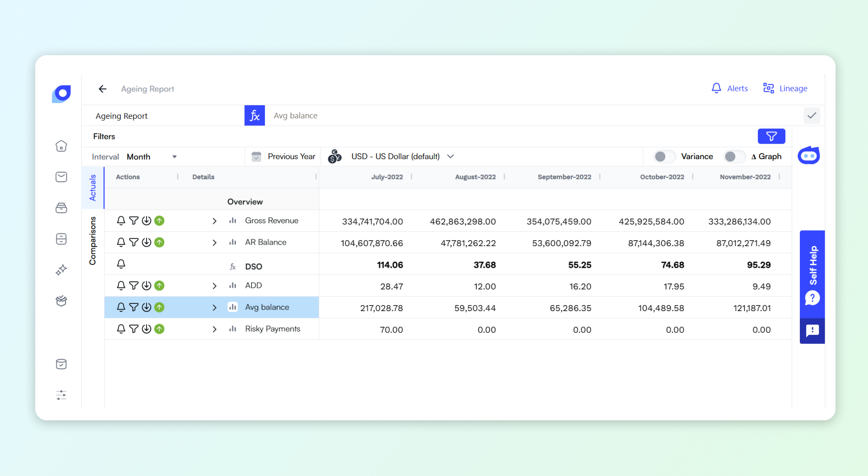Open the sliders settings icon in the sidebar

61,395
